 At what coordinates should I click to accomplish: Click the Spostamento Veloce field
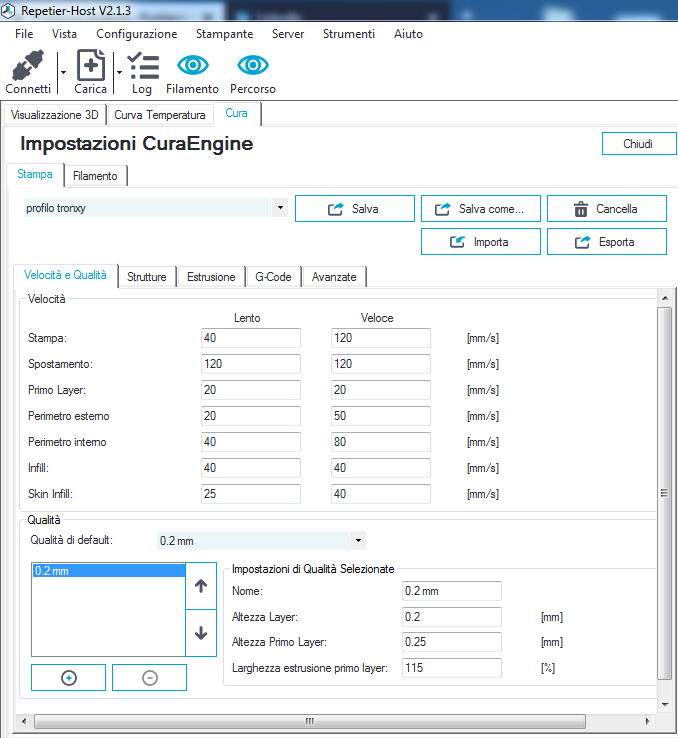381,364
